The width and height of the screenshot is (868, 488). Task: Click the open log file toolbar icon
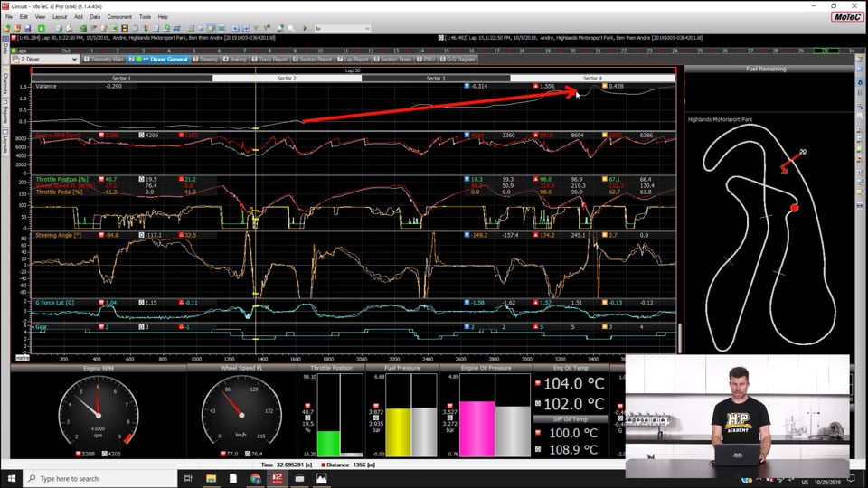6,28
